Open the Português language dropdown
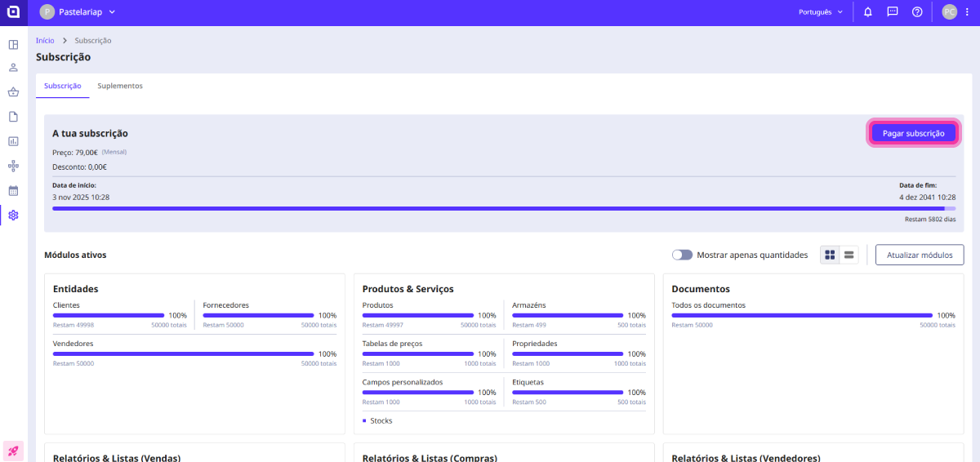980x462 pixels. pyautogui.click(x=819, y=12)
